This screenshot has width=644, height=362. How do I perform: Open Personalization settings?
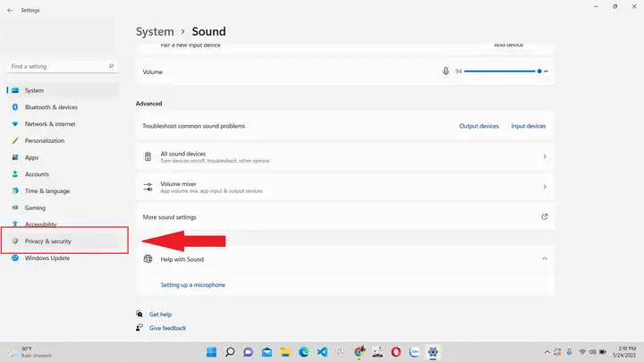click(63, 141)
